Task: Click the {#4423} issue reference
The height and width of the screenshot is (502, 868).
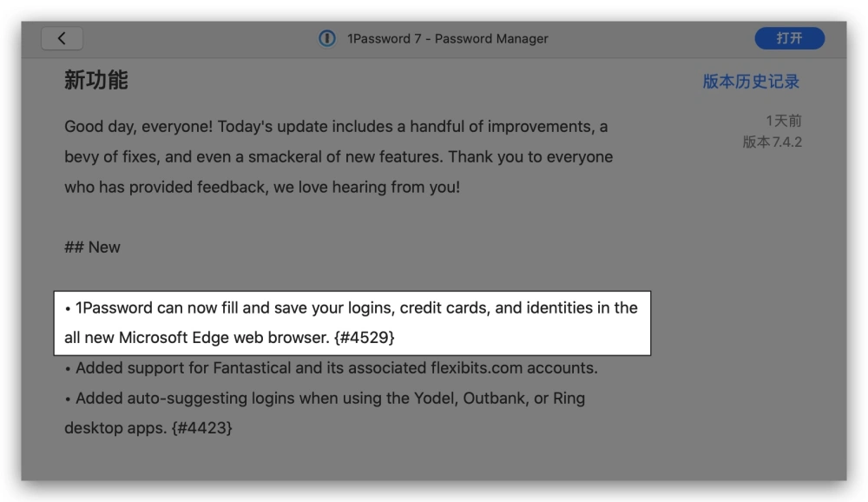Action: coord(201,428)
